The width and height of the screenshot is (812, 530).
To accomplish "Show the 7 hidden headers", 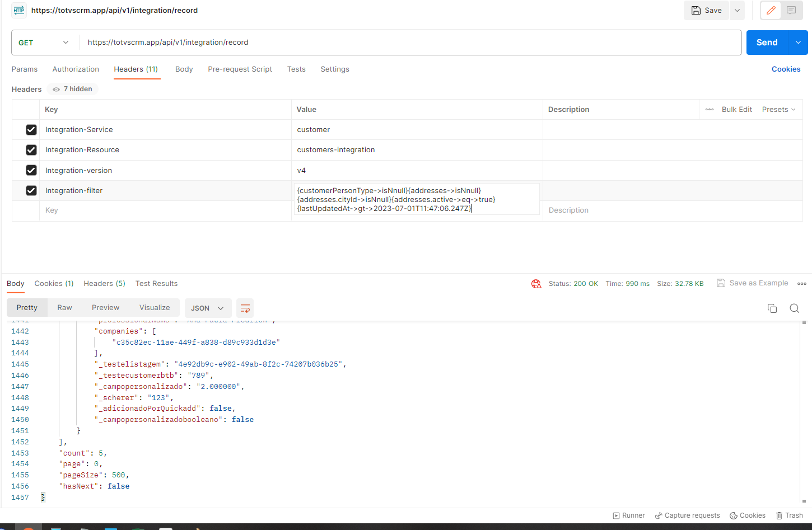I will click(x=73, y=89).
